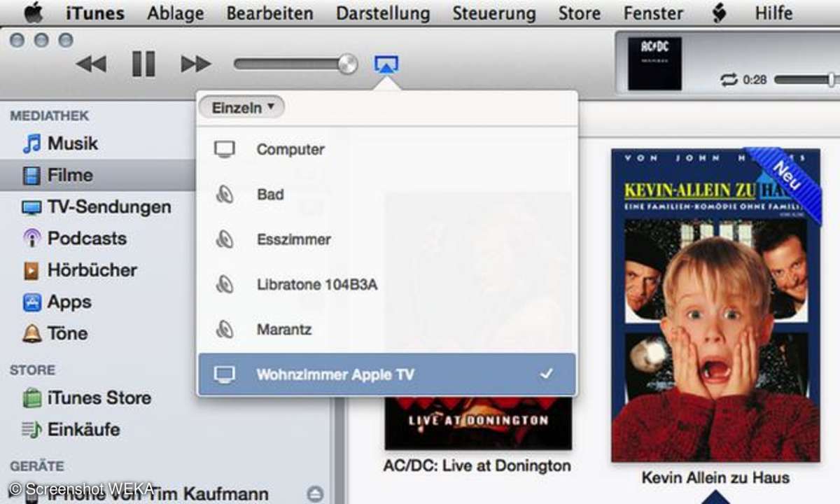This screenshot has height=504, width=840.
Task: Open Kevin Allein zu Haus poster
Action: click(x=715, y=304)
